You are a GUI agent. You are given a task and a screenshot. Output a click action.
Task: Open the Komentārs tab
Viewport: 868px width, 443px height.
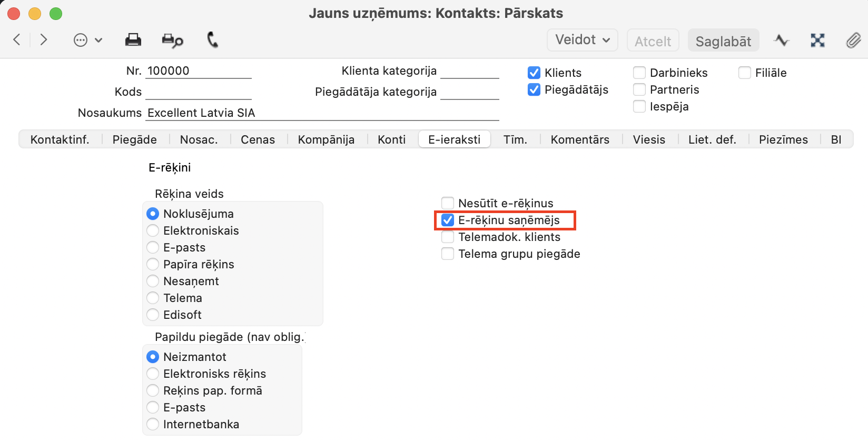579,139
